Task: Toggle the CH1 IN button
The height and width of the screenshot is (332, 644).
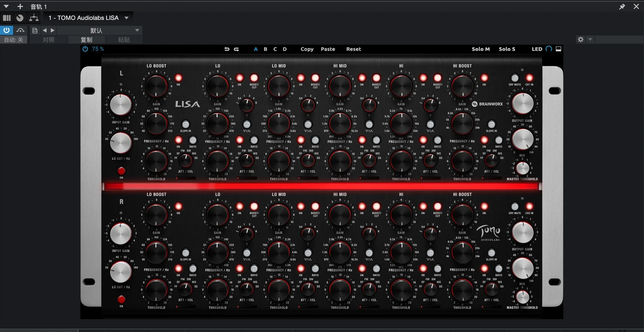Action: coord(529,78)
